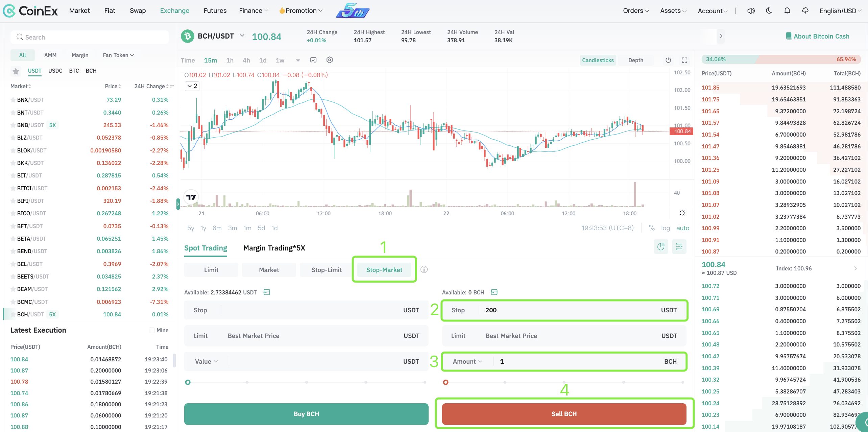
Task: Open chart indicators icon in toolbar
Action: pyautogui.click(x=313, y=60)
